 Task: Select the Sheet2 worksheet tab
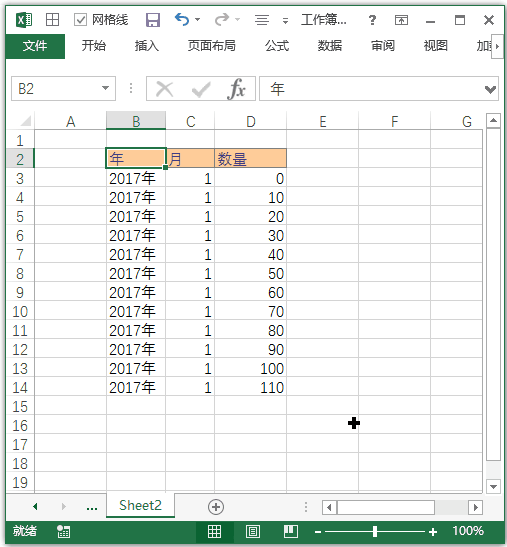tap(140, 505)
